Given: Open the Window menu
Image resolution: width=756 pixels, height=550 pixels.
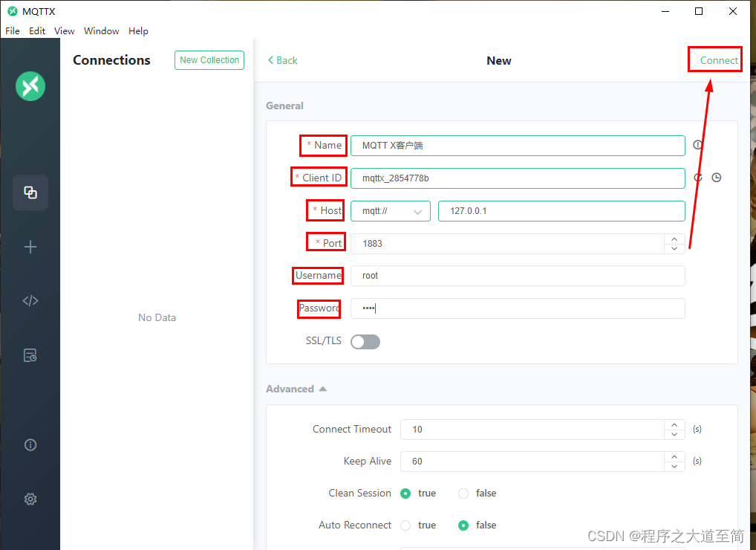Looking at the screenshot, I should coord(101,31).
